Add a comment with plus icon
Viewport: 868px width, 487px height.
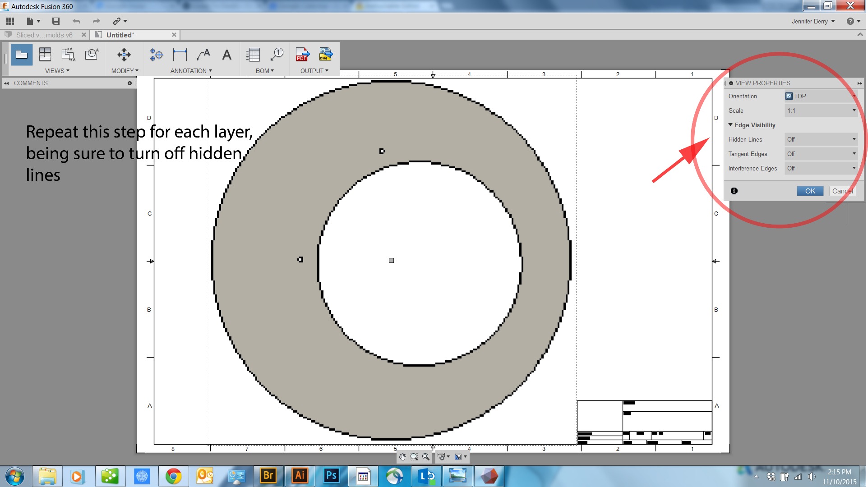coord(129,83)
